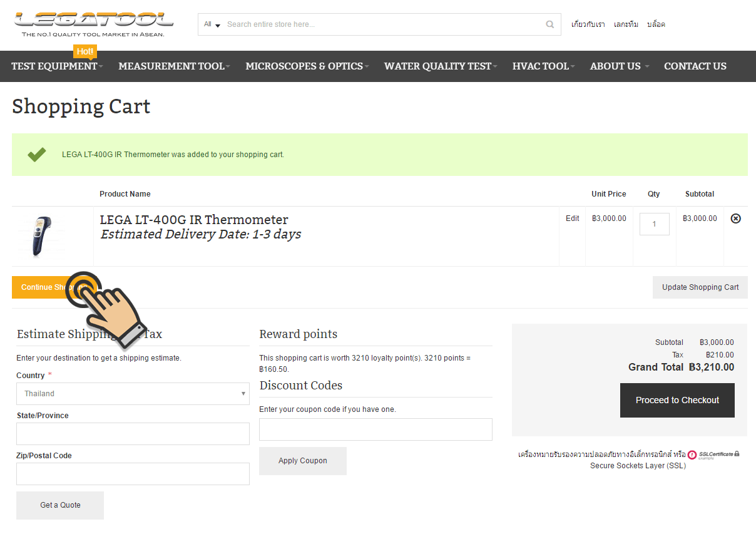The width and height of the screenshot is (756, 534).
Task: Focus the State/Province field
Action: 133,434
